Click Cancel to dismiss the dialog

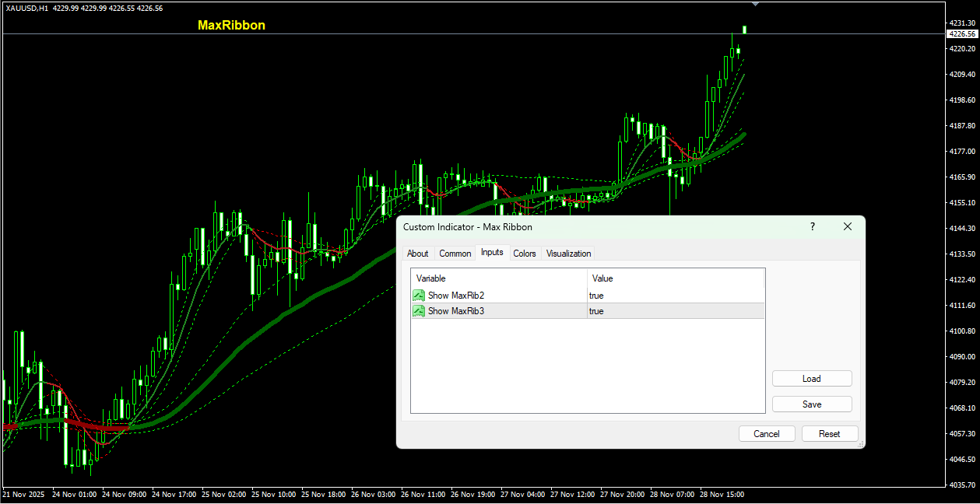767,434
